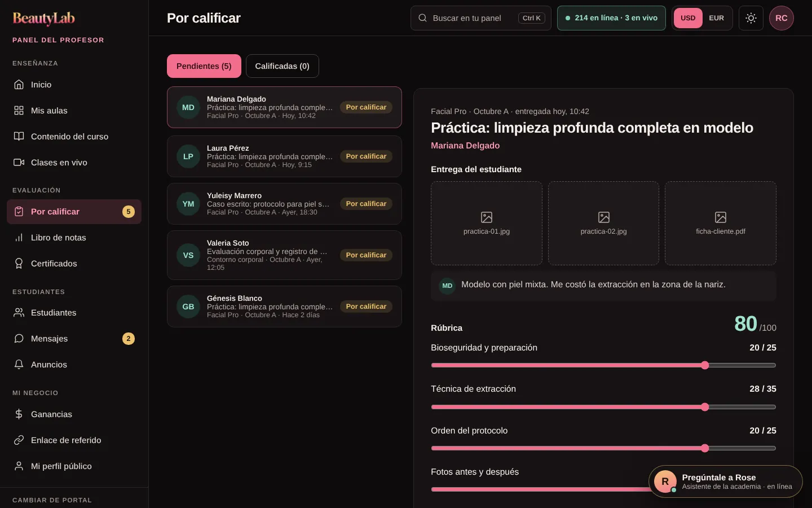Open the Estudiantes people icon
Viewport: 812px width, 508px height.
[19, 313]
